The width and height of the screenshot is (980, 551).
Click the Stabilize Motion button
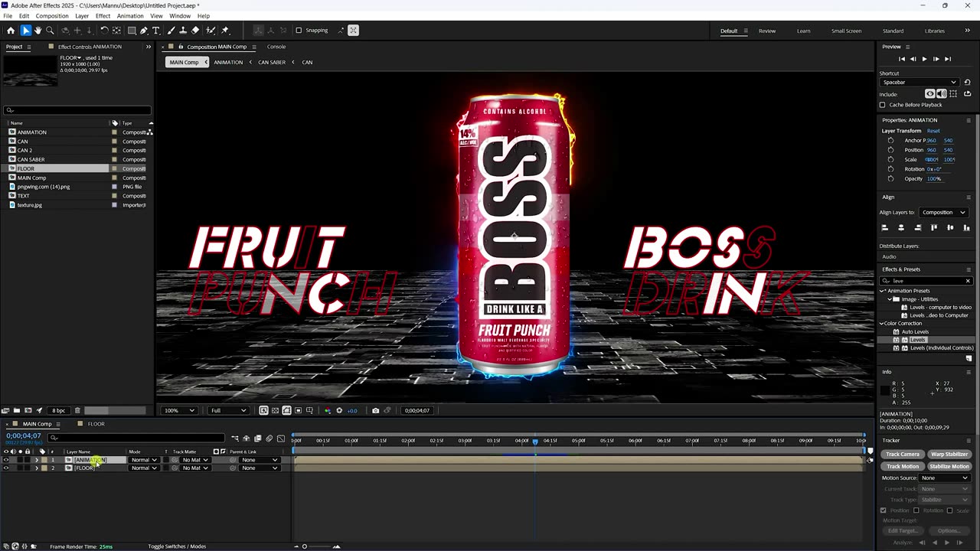(x=949, y=466)
